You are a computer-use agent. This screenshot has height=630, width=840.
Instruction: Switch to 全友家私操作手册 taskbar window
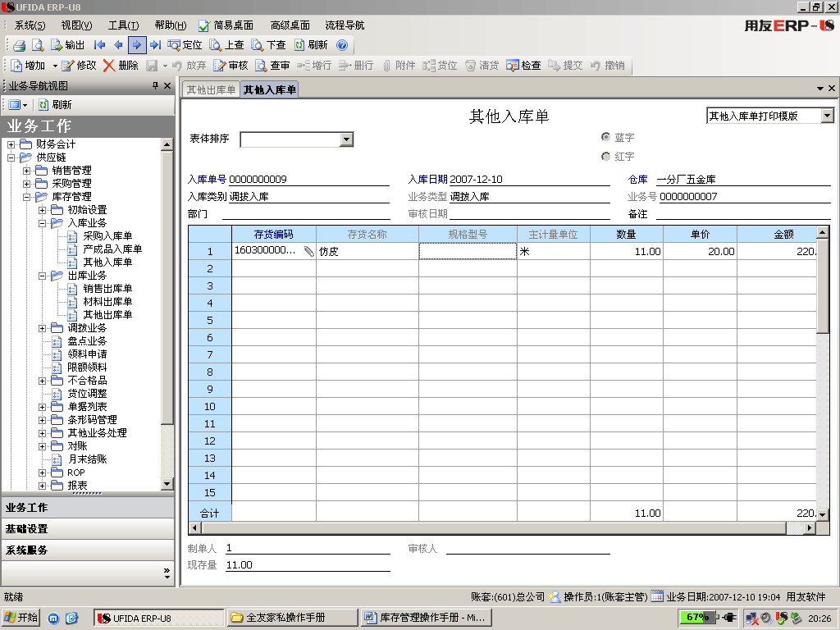(293, 618)
